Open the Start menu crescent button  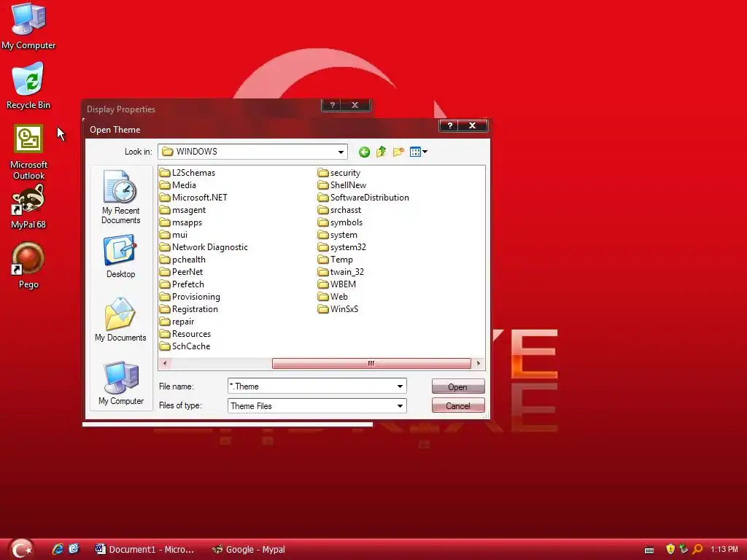21,548
